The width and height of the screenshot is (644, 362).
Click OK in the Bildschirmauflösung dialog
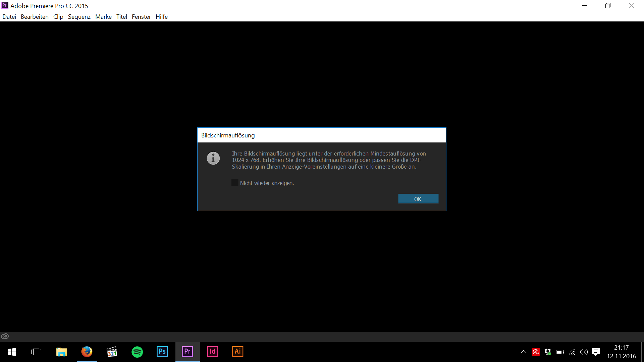pos(418,199)
